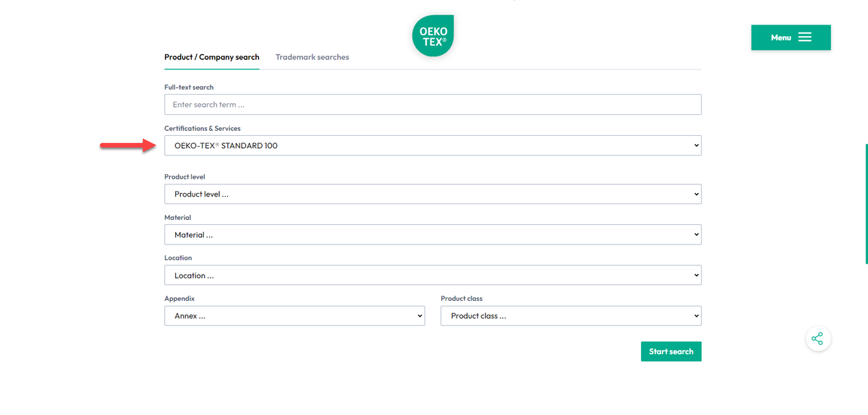Viewport: 868px width, 415px height.
Task: Open the Product level dropdown
Action: pyautogui.click(x=433, y=194)
